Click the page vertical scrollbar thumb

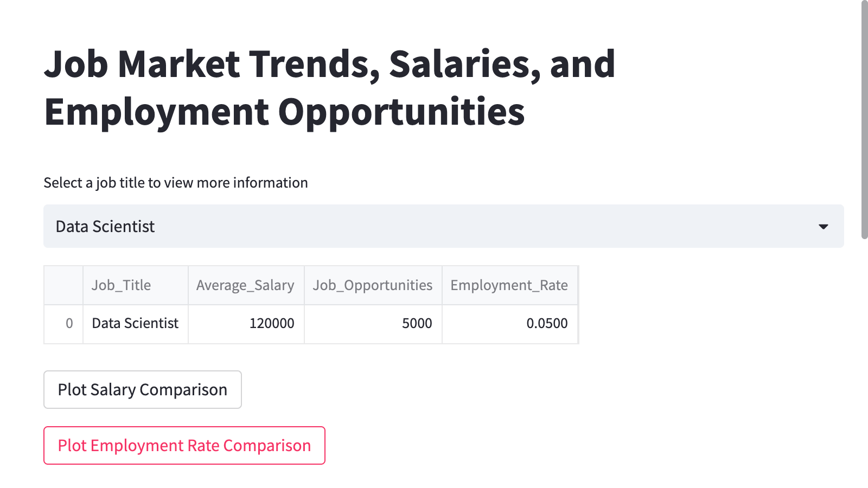click(x=864, y=119)
